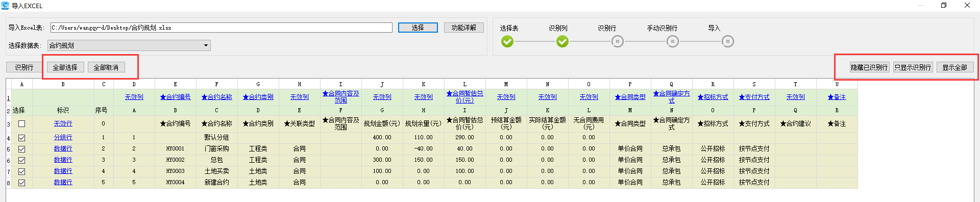Select the 门窗采购 cell

coord(216,149)
